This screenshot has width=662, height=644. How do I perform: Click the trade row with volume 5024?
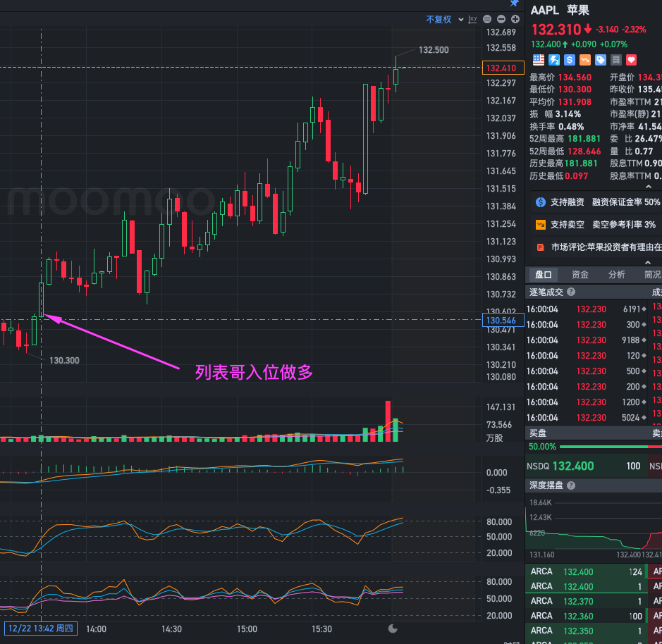588,418
